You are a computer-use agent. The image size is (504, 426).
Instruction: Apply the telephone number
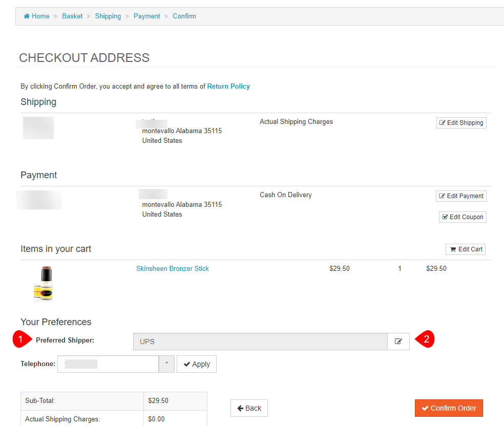pyautogui.click(x=197, y=364)
